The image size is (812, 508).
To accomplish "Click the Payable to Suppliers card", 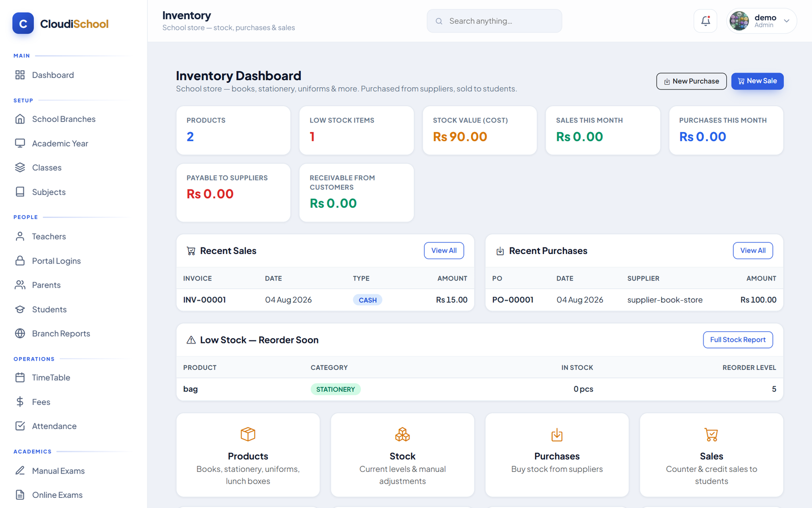I will (233, 193).
